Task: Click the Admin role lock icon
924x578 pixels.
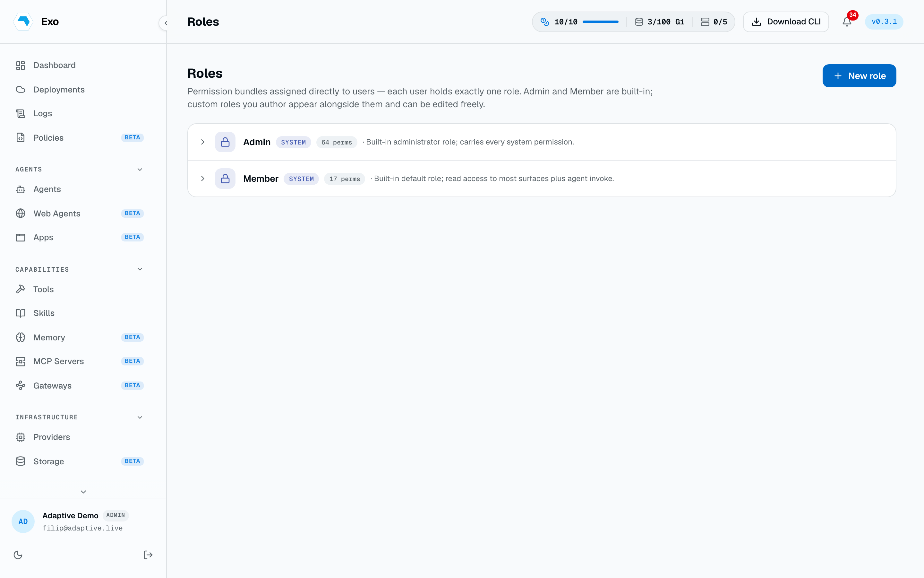Action: (225, 142)
